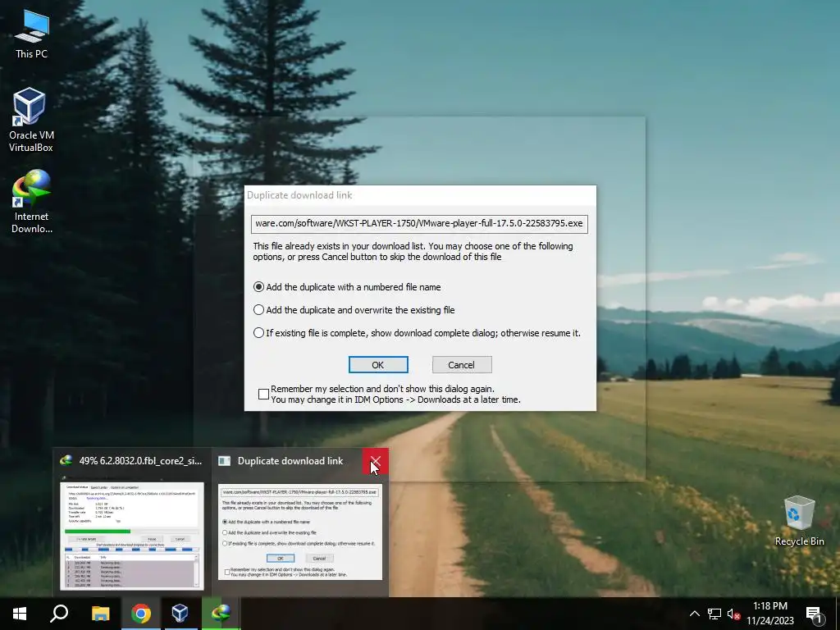Select the 49% download progress thumbnail

pos(132,536)
